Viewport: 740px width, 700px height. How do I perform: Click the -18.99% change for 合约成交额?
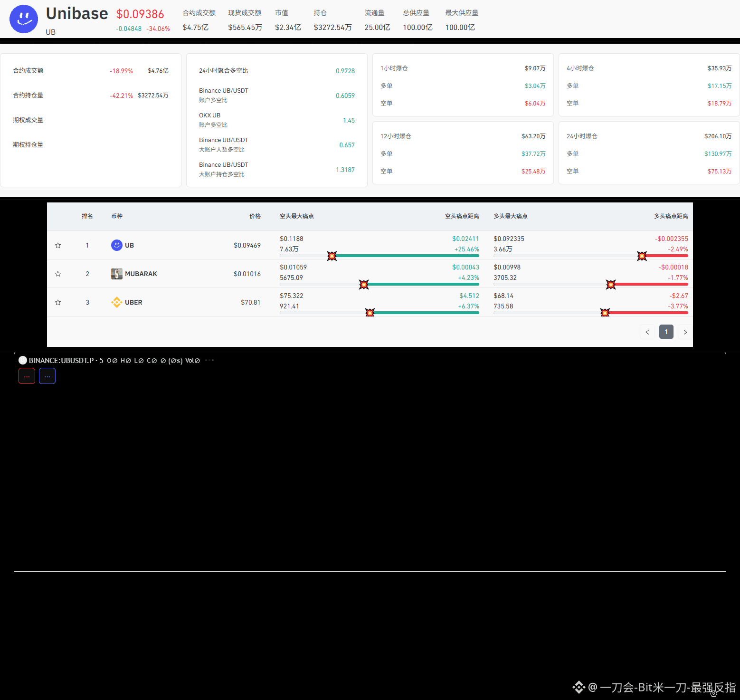point(122,71)
